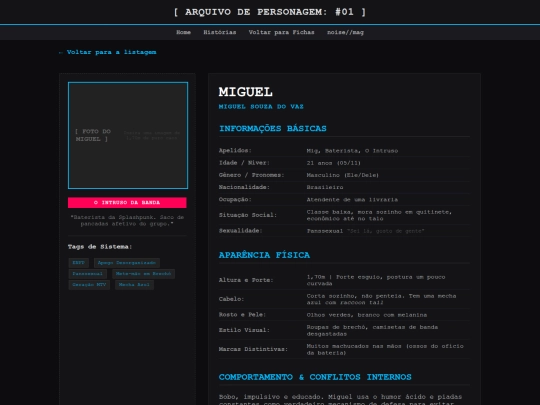
Task: Follow the Voltar para a listagem link
Action: click(x=107, y=52)
